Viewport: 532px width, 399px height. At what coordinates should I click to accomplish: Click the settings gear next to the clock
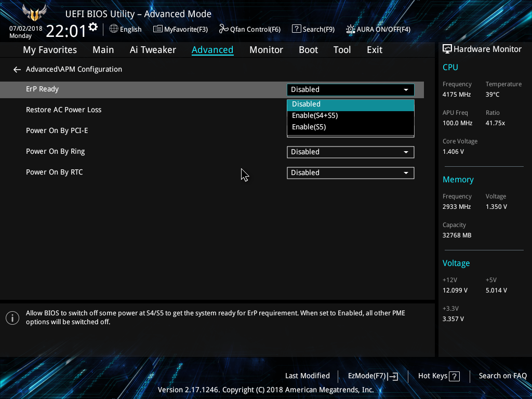[93, 27]
